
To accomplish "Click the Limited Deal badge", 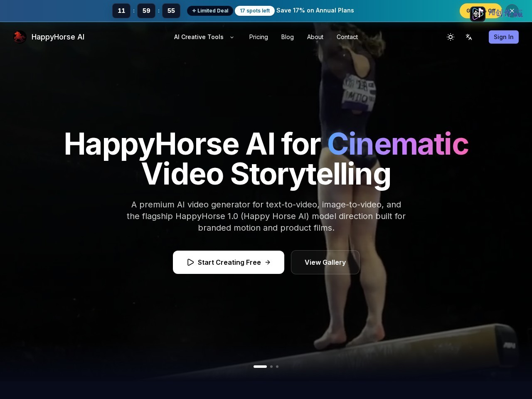I will [210, 11].
